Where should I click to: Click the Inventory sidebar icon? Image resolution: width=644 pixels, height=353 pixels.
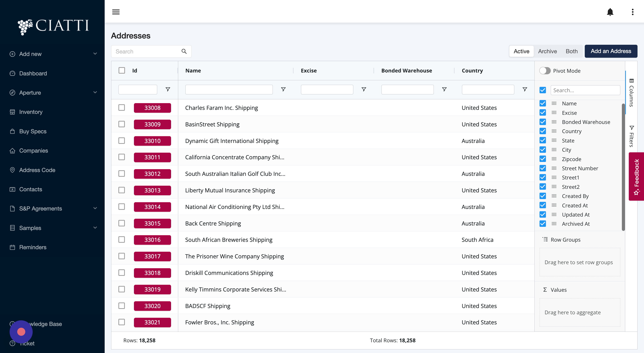(12, 112)
